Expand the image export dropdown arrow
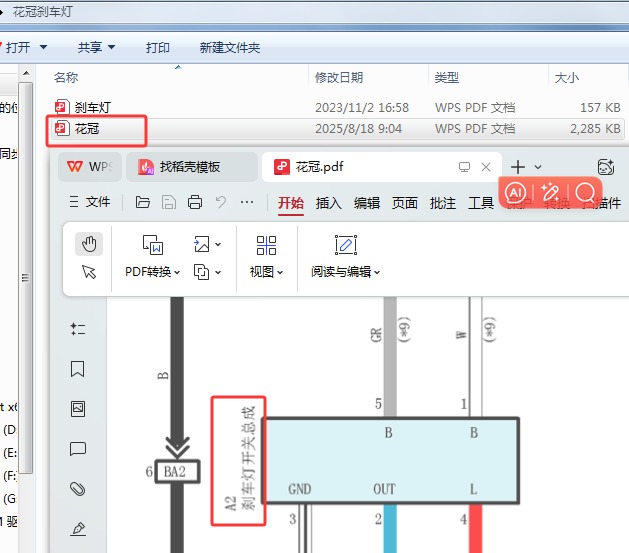 (218, 244)
